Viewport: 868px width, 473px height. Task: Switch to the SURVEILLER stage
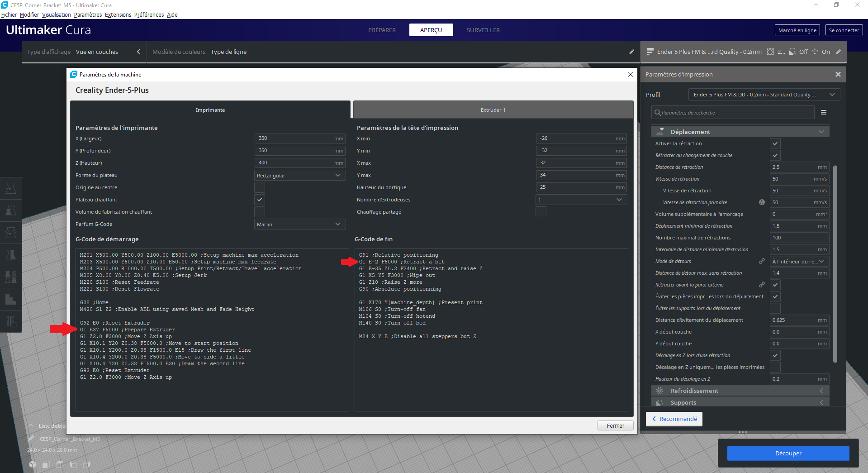coord(483,30)
